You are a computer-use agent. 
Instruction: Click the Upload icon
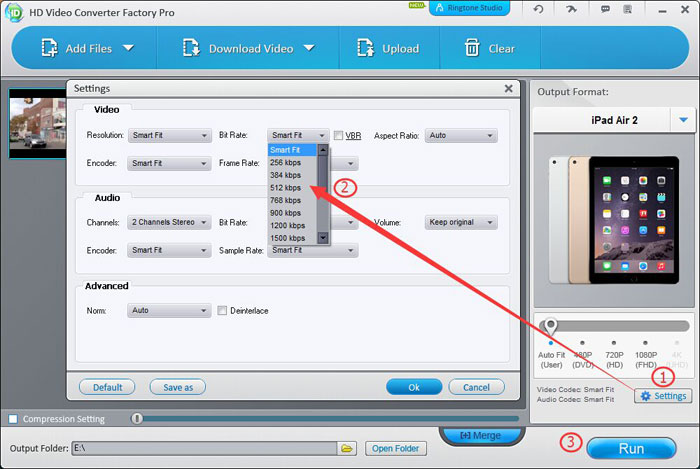pos(366,48)
